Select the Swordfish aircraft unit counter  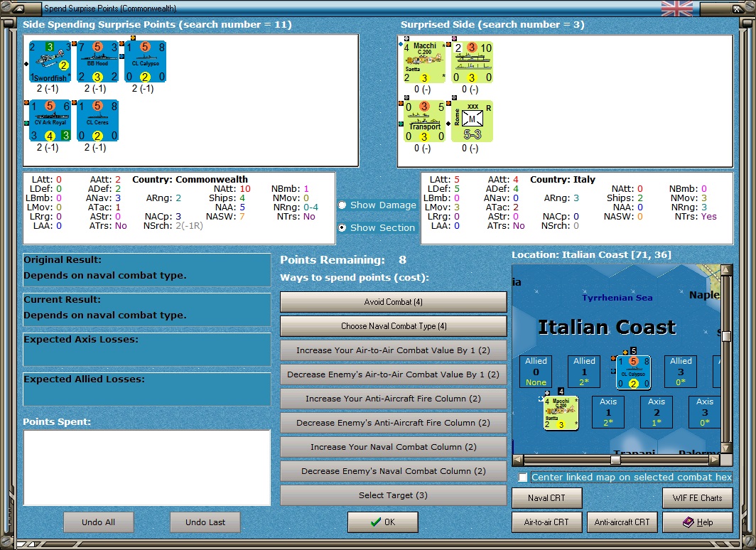click(50, 62)
